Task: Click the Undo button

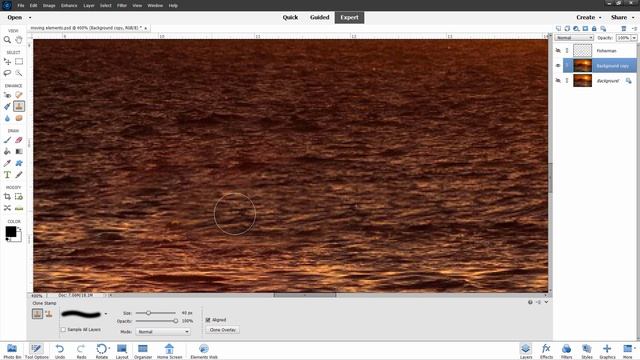Action: 60,351
